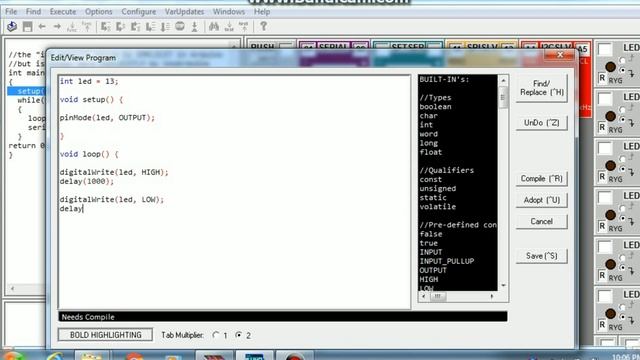The height and width of the screenshot is (360, 640).
Task: Click the load sketch file toolbar icon
Action: click(x=12, y=27)
